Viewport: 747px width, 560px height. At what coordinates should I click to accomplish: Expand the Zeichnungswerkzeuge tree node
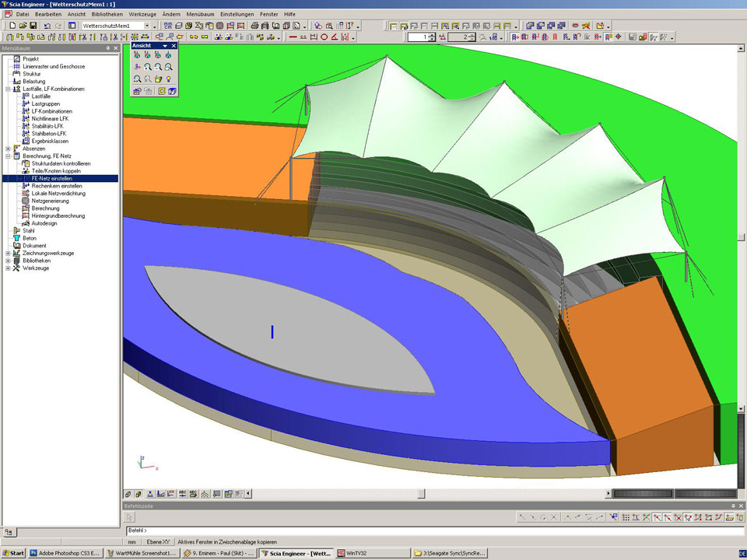pos(8,254)
